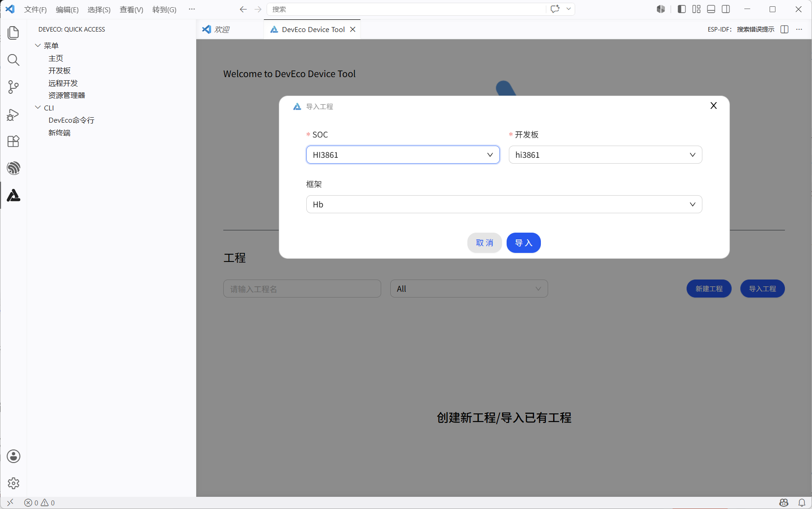This screenshot has height=509, width=812.
Task: Collapse the 菜单 tree section
Action: pos(38,46)
